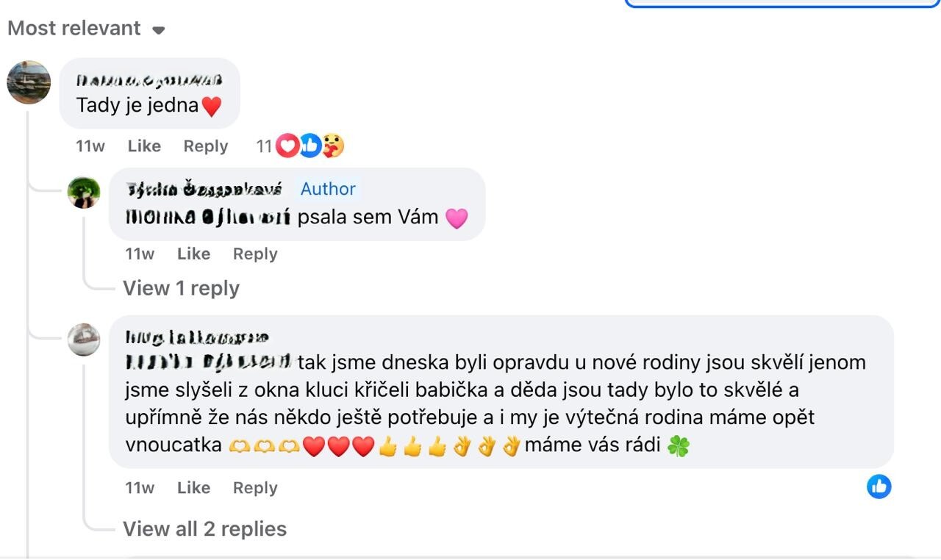Click the top commenter's profile picture
Viewport: 941px width, 560px height.
point(29,82)
